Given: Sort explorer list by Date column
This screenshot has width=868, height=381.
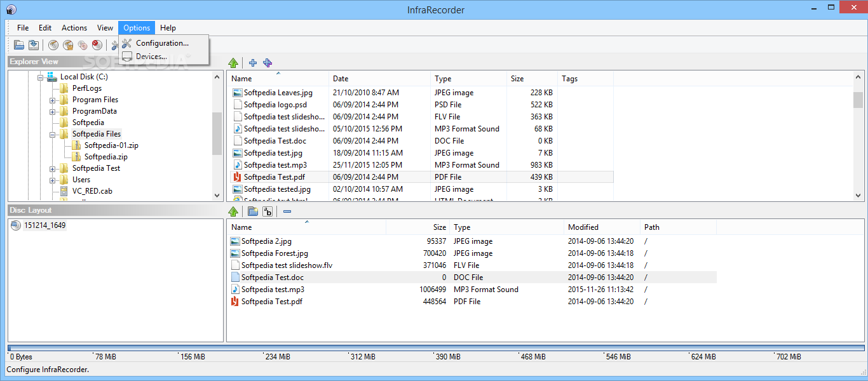Looking at the screenshot, I should pos(380,79).
